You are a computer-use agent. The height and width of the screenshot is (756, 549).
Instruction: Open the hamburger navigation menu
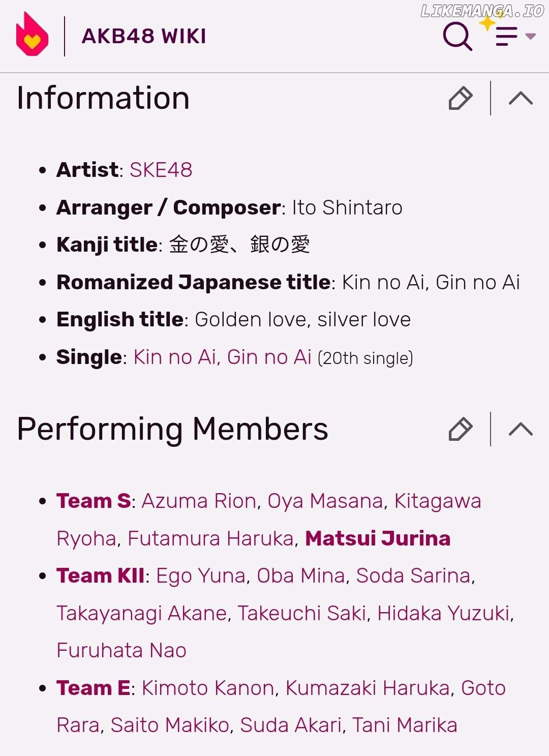[x=506, y=36]
